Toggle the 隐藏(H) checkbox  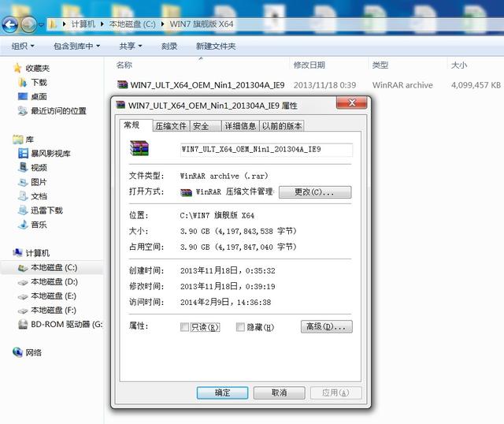240,327
